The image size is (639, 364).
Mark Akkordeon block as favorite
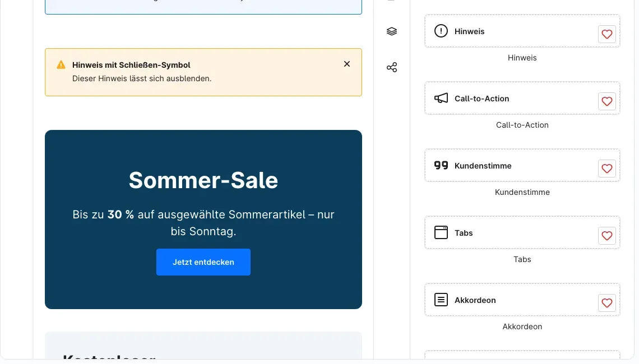click(x=607, y=303)
